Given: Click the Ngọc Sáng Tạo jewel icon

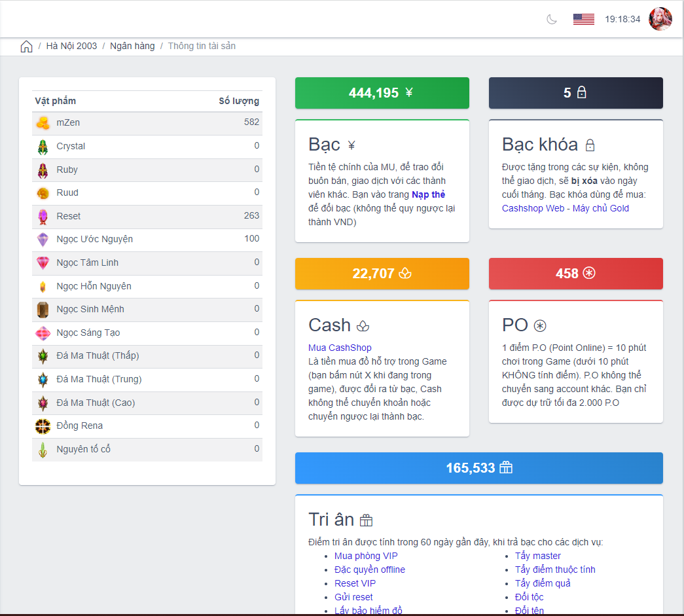Looking at the screenshot, I should [43, 333].
